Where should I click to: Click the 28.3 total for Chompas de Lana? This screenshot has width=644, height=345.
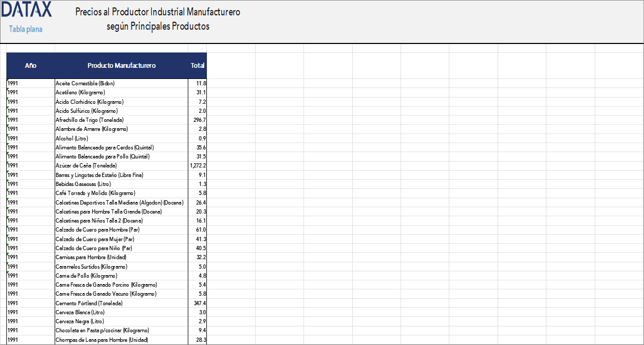(x=197, y=340)
